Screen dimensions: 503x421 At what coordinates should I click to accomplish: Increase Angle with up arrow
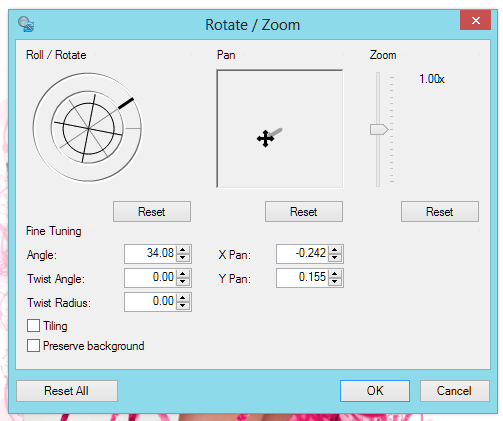[x=183, y=250]
